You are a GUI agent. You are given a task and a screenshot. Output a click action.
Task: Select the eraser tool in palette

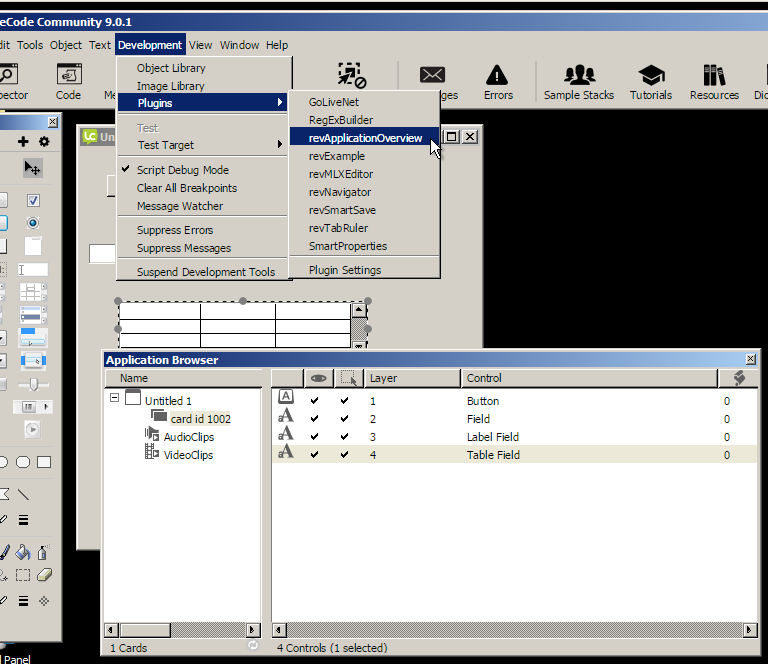43,575
